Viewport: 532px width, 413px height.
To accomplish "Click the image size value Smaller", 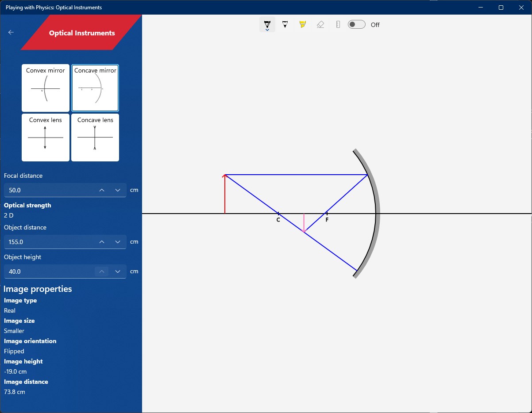I will 14,331.
